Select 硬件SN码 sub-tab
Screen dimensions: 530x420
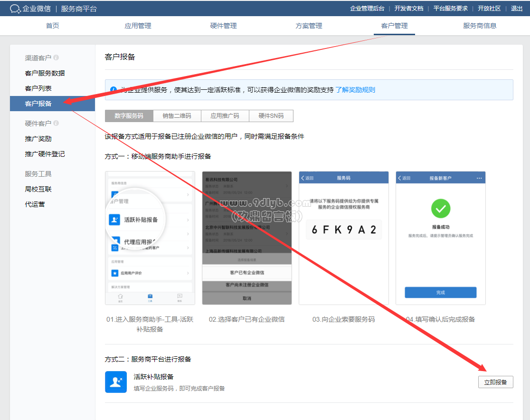(271, 115)
